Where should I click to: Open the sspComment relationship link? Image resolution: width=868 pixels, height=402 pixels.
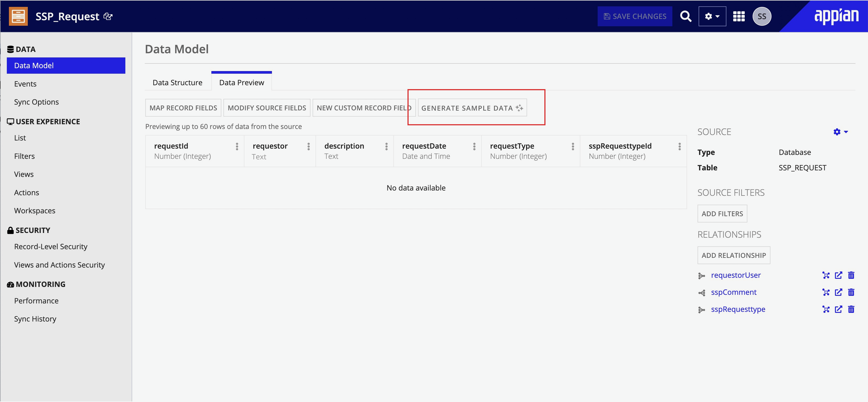coord(733,292)
